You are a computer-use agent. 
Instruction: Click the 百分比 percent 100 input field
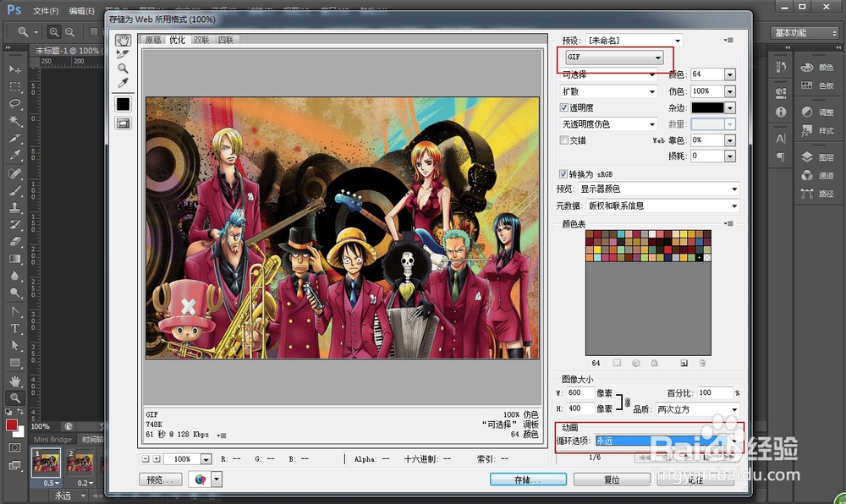[715, 393]
